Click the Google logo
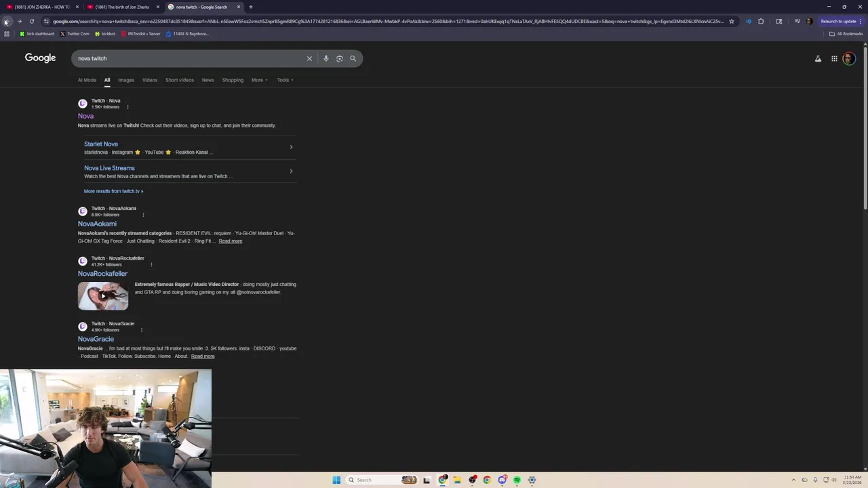868x488 pixels. tap(40, 58)
